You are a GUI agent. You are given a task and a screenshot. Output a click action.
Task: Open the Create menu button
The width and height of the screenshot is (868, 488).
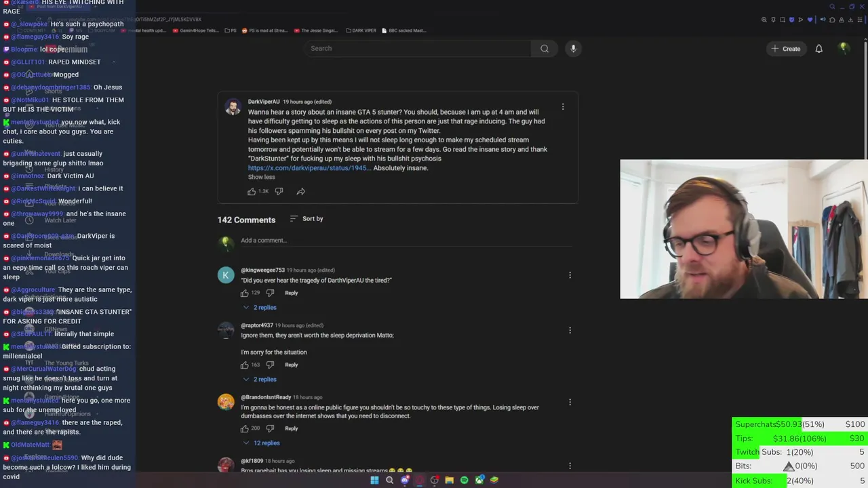(x=785, y=49)
